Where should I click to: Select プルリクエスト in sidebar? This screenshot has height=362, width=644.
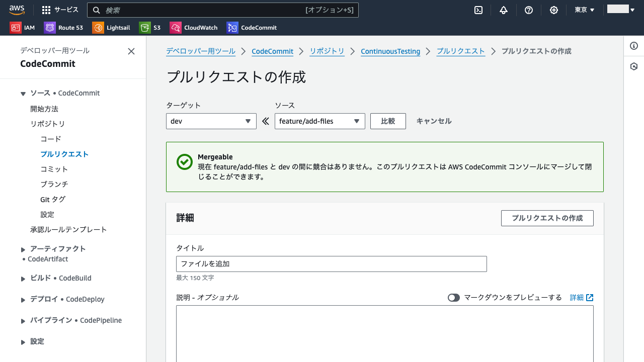click(64, 154)
